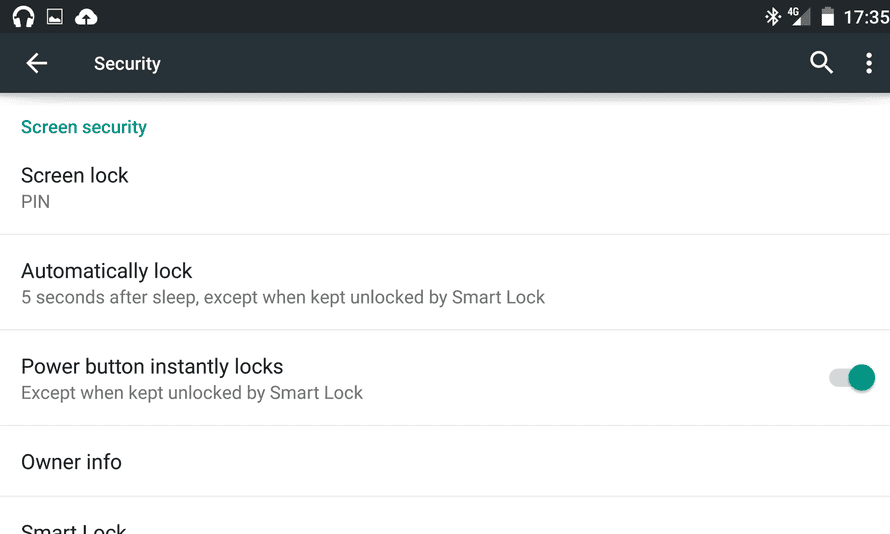
Task: Tap the Screen security section header
Action: (84, 127)
